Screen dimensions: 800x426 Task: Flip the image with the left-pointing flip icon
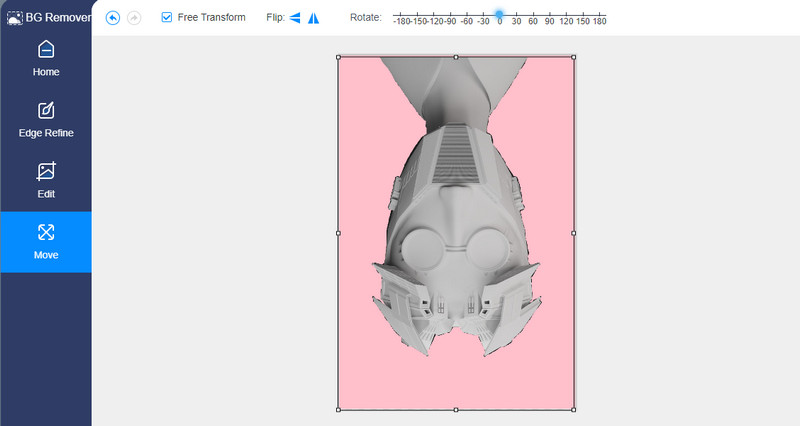point(295,18)
